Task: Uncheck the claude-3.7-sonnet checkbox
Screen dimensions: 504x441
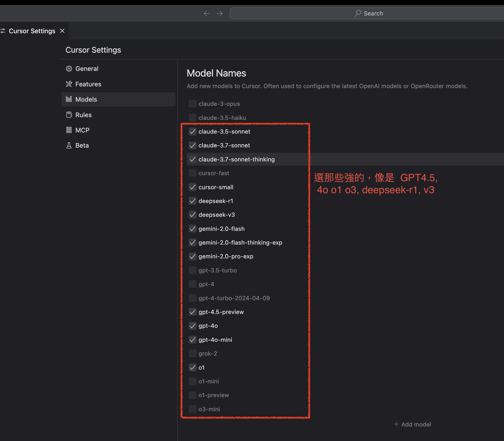Action: tap(193, 145)
